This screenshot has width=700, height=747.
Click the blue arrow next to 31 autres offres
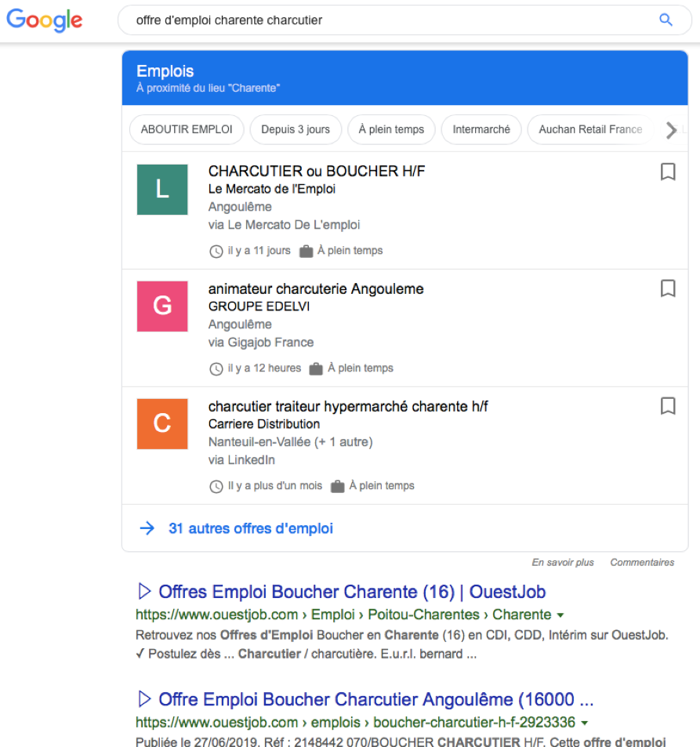point(147,528)
